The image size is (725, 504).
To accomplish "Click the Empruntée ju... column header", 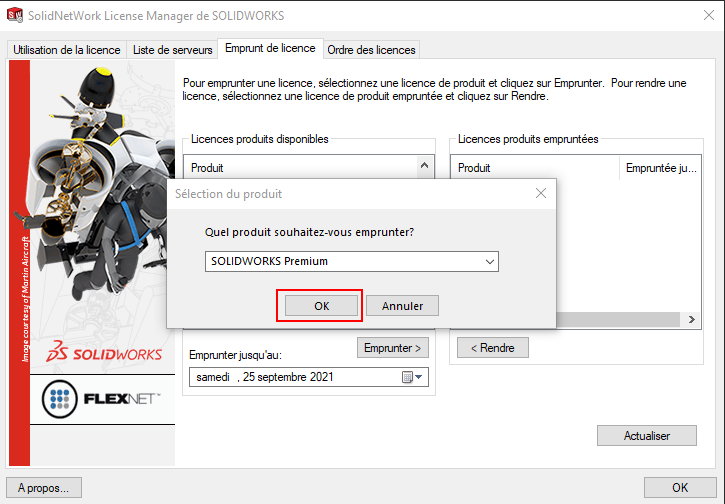I will click(x=660, y=167).
